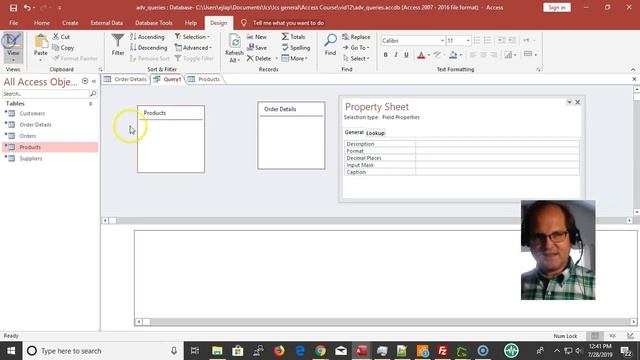This screenshot has height=360, width=640.
Task: Open Advanced filter dropdown
Action: coord(193,48)
